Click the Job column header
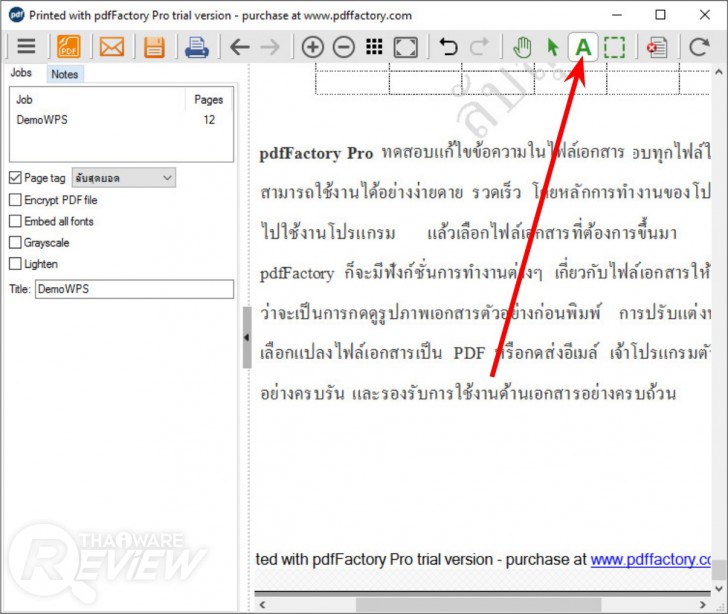728x614 pixels. click(98, 99)
